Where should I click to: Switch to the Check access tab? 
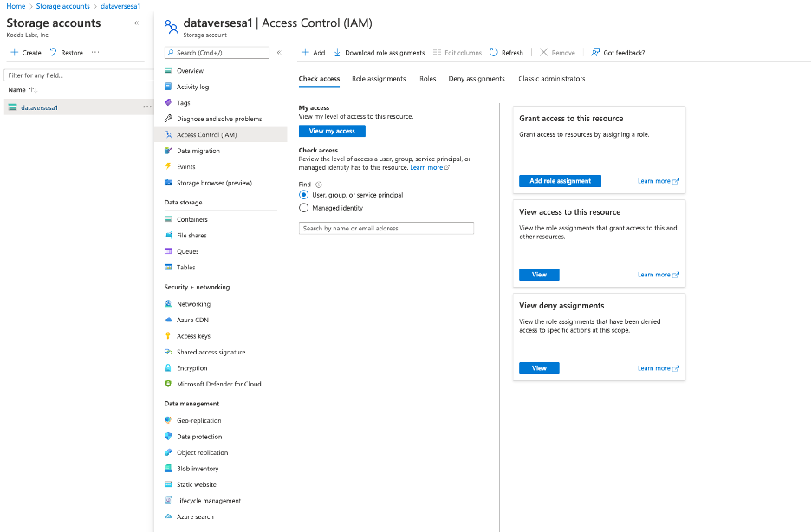(319, 79)
